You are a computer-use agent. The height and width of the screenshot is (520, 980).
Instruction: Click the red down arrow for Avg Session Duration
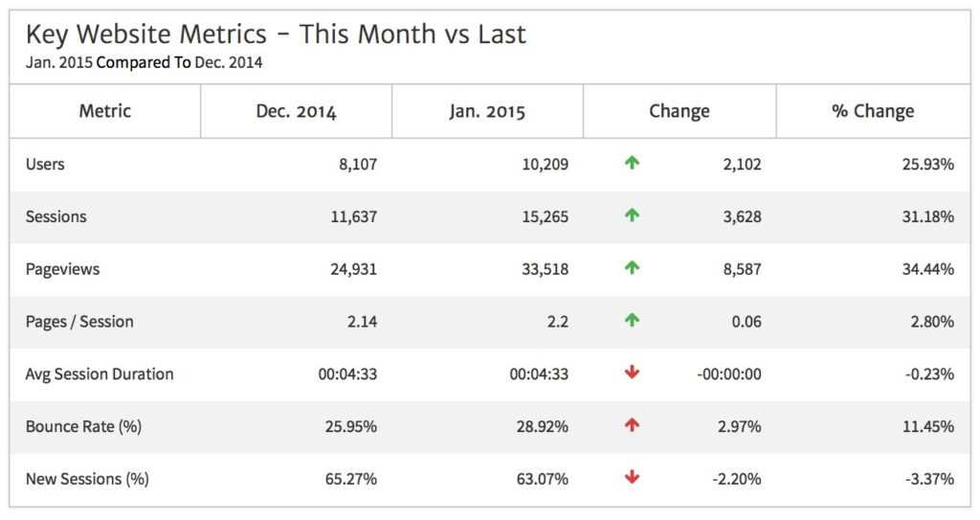pos(632,373)
